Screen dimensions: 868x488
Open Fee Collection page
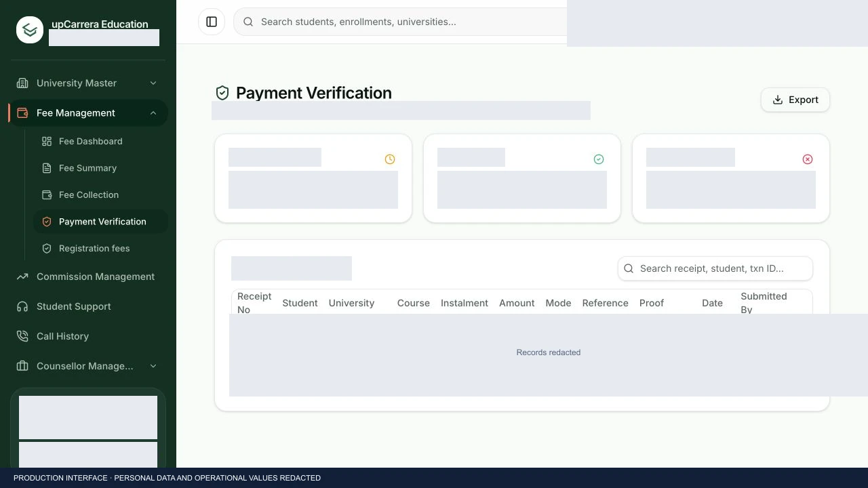(100, 195)
